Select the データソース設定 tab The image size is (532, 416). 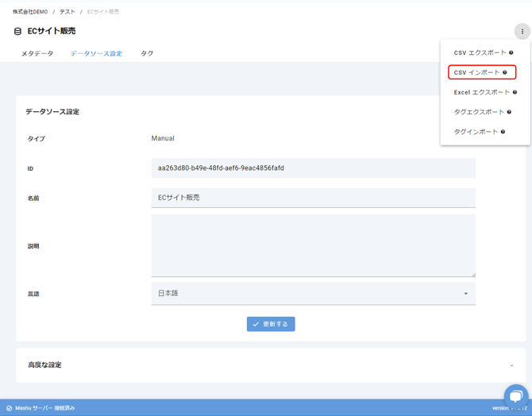96,54
